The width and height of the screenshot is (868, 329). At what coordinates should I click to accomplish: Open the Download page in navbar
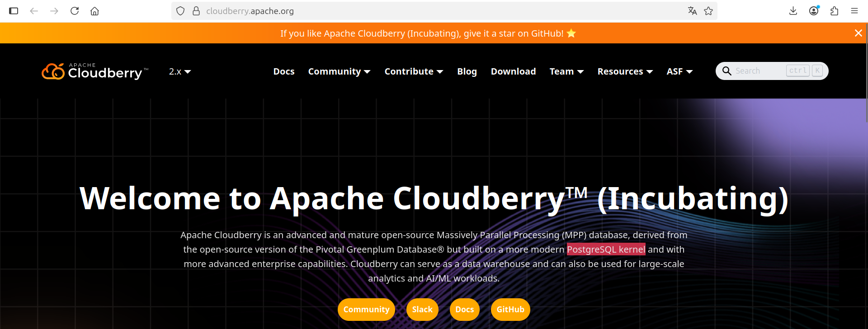tap(513, 71)
